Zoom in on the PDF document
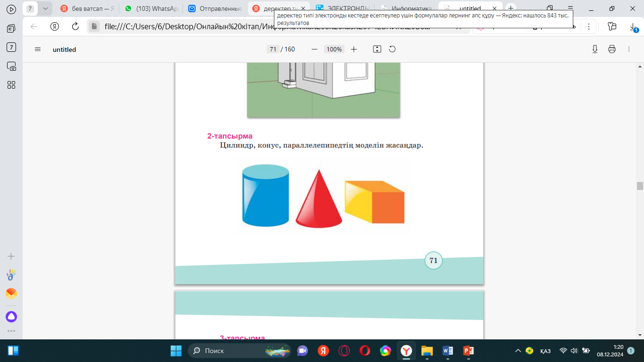The width and height of the screenshot is (644, 362). pyautogui.click(x=354, y=49)
